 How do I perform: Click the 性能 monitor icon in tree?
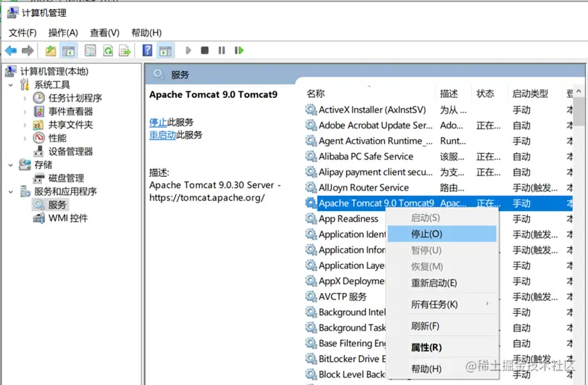tap(38, 138)
